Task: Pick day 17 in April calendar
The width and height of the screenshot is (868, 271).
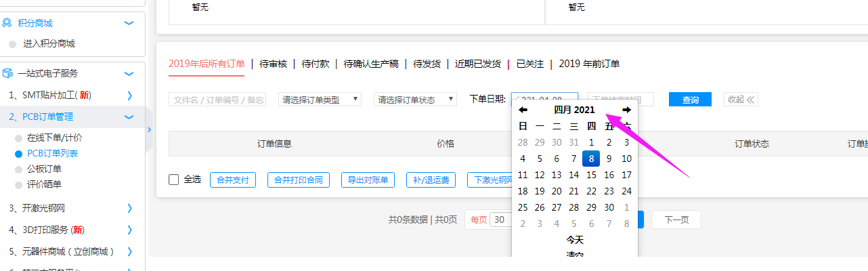Action: click(x=626, y=175)
